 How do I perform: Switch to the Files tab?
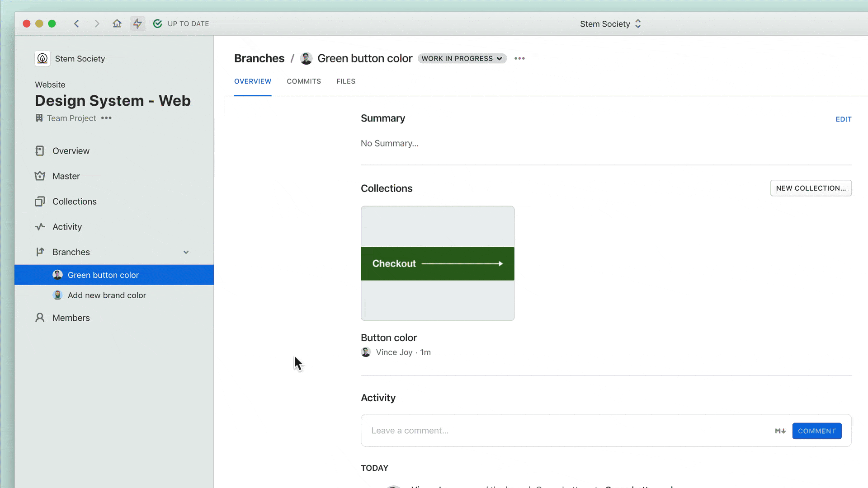[x=346, y=81]
